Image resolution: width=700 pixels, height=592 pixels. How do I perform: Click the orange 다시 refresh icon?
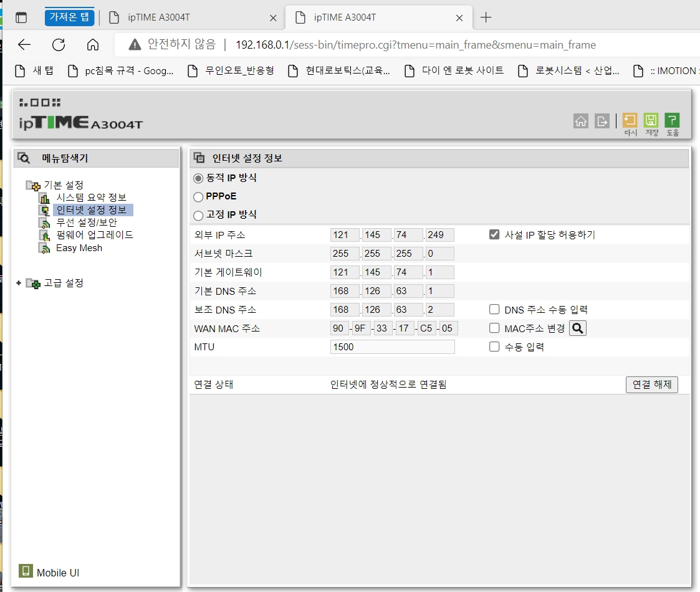click(630, 120)
